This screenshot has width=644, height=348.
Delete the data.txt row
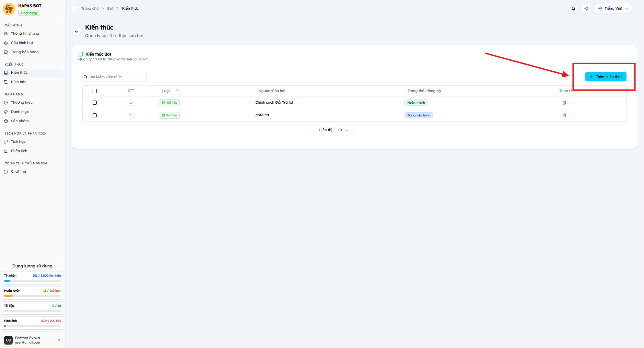pyautogui.click(x=564, y=115)
